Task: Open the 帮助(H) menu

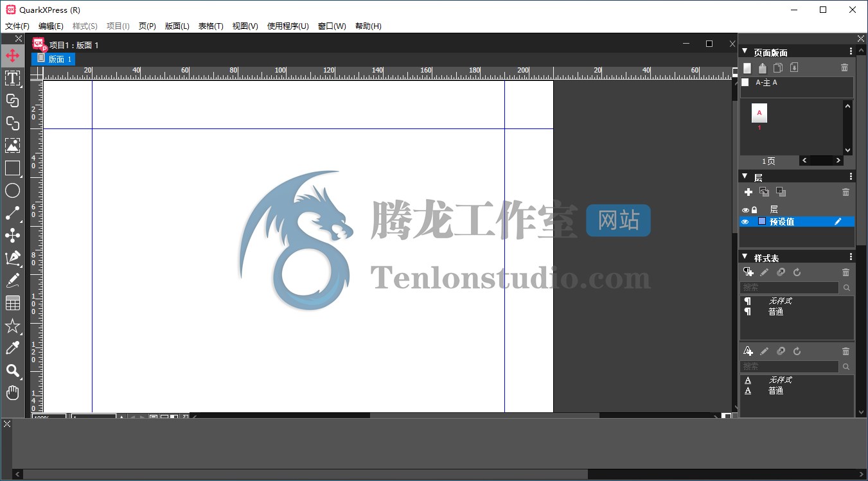Action: point(368,26)
